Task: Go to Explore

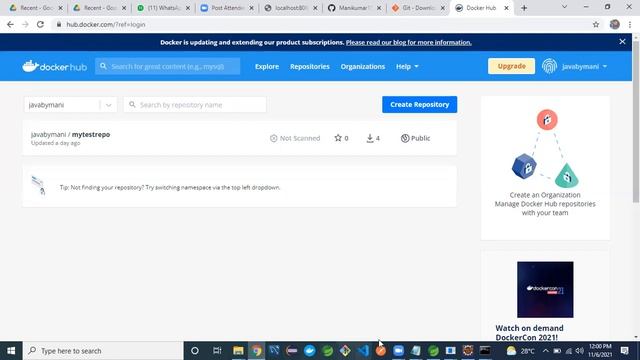Action: (x=267, y=66)
